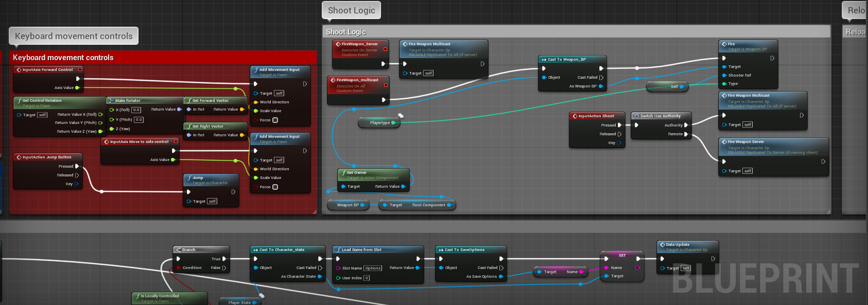Click delegate pin on InputAxis Move to side control

(x=176, y=141)
